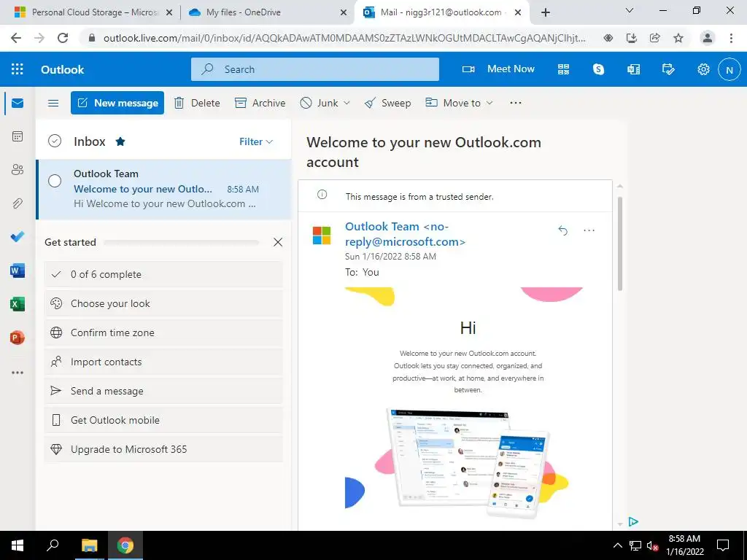Screen dimensions: 747x560
Task: Launch PowerPoint from the left sidebar
Action: point(18,338)
